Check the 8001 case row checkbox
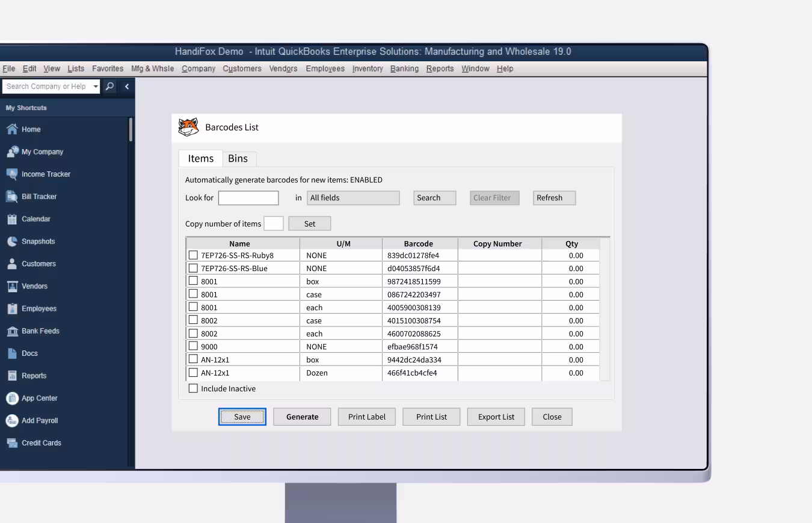 point(193,294)
